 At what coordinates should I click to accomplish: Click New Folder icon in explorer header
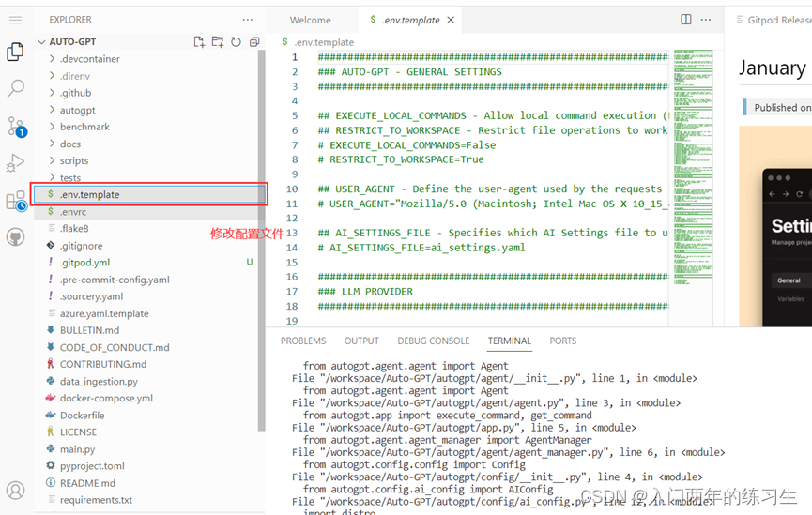coord(218,42)
